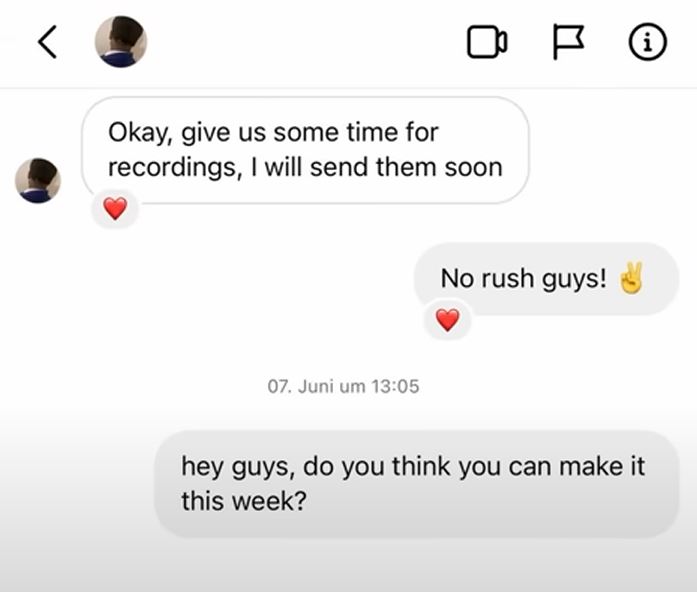Select the 'No rush guys!' message bubble
Image resolution: width=697 pixels, height=592 pixels.
tap(546, 279)
